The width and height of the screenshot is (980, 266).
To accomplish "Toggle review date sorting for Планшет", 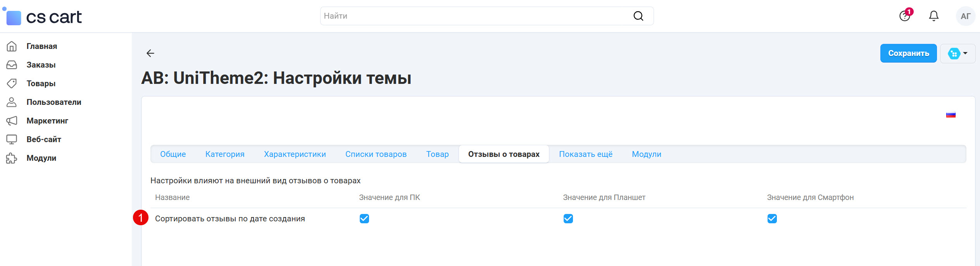I will [568, 219].
